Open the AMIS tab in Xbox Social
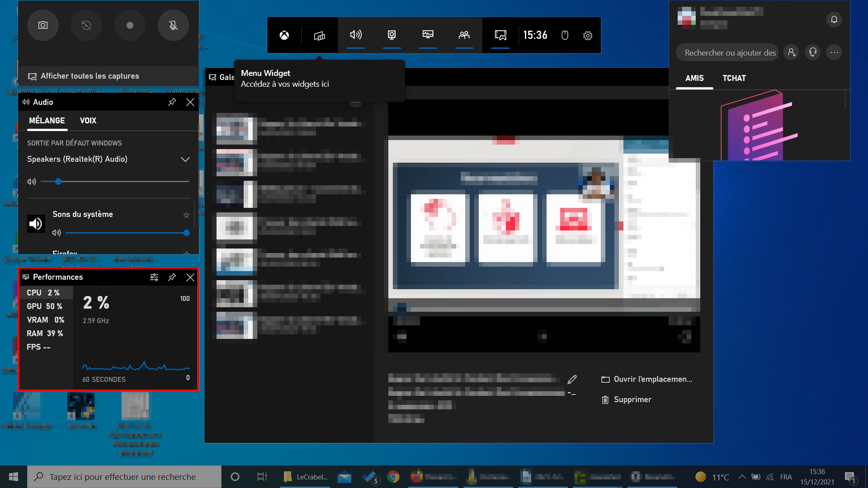Image resolution: width=868 pixels, height=488 pixels. point(694,78)
